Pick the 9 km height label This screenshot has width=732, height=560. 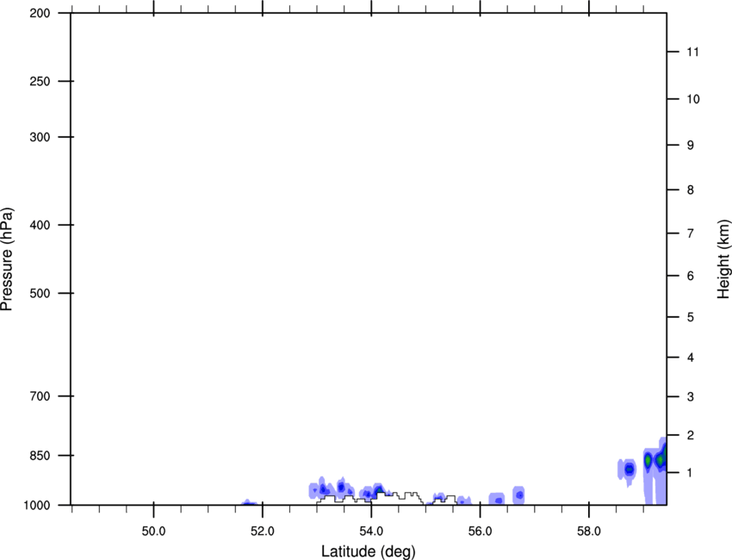(691, 146)
